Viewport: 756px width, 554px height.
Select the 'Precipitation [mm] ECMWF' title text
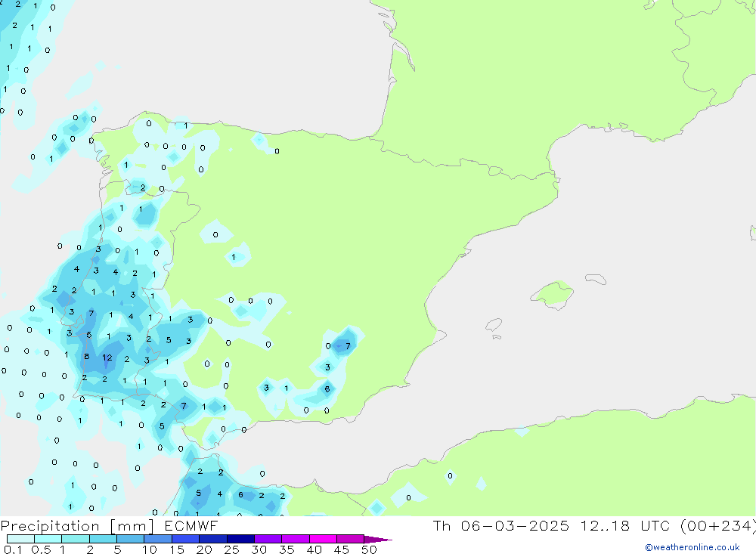(x=109, y=526)
